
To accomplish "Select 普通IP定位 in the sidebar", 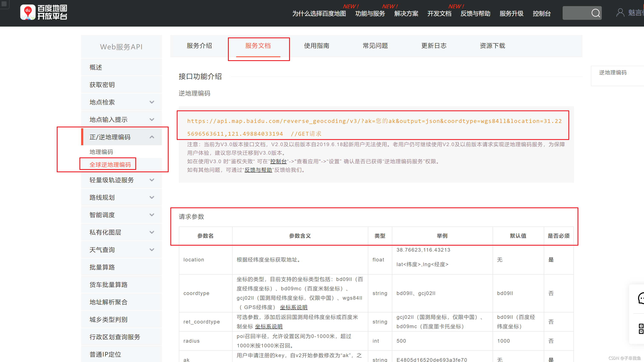I will pyautogui.click(x=121, y=354).
